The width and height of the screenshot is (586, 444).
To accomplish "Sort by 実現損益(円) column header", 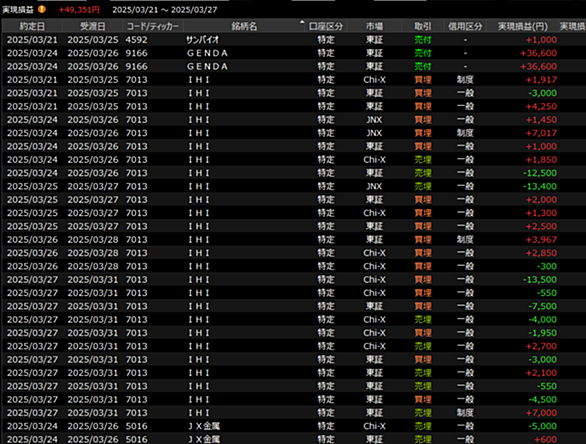I will pos(522,26).
